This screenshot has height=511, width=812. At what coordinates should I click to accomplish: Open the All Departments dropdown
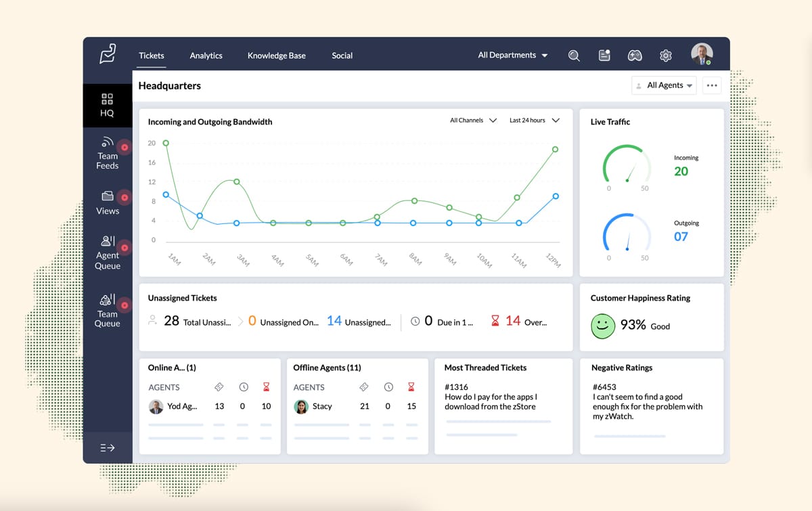[512, 55]
